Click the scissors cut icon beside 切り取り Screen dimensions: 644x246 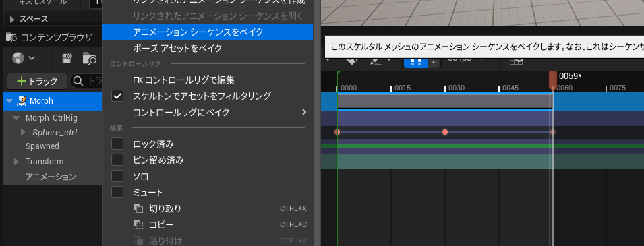(x=138, y=208)
